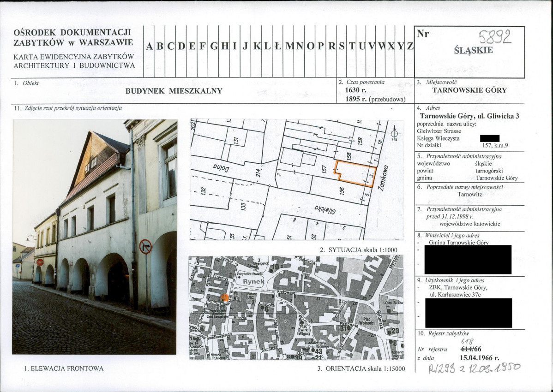Click user entry ZBK, Tarnowskie Góry,

[458, 287]
